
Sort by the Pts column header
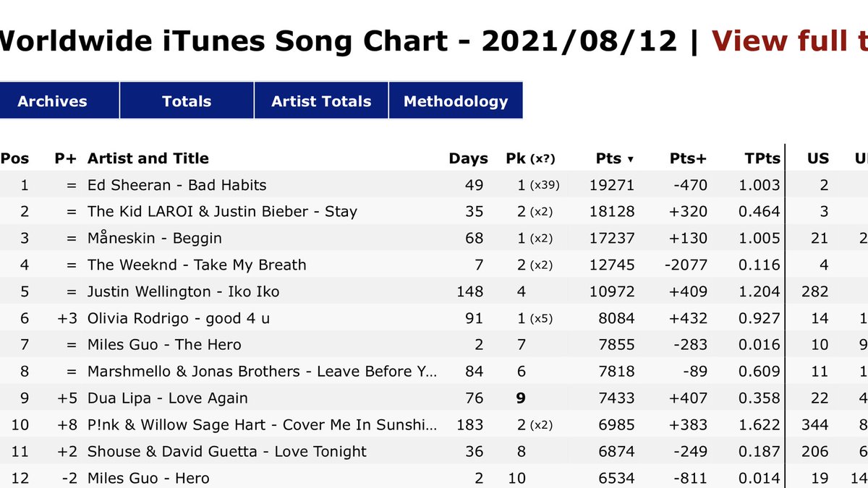[x=615, y=158]
